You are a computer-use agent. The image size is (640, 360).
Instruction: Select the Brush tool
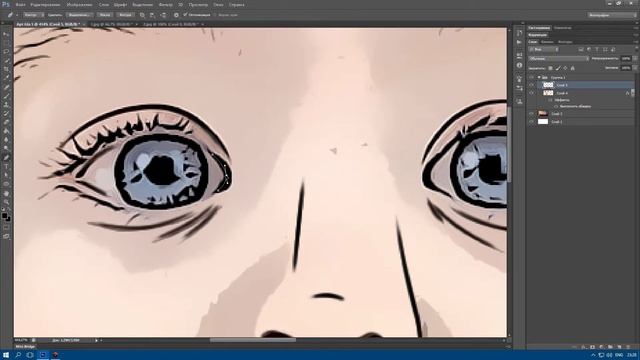tap(6, 96)
